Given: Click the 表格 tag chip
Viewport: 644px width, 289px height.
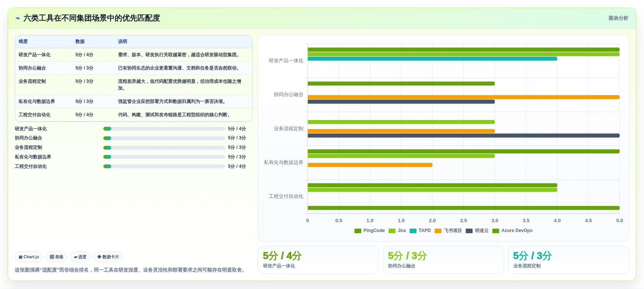Looking at the screenshot, I should pyautogui.click(x=57, y=257).
